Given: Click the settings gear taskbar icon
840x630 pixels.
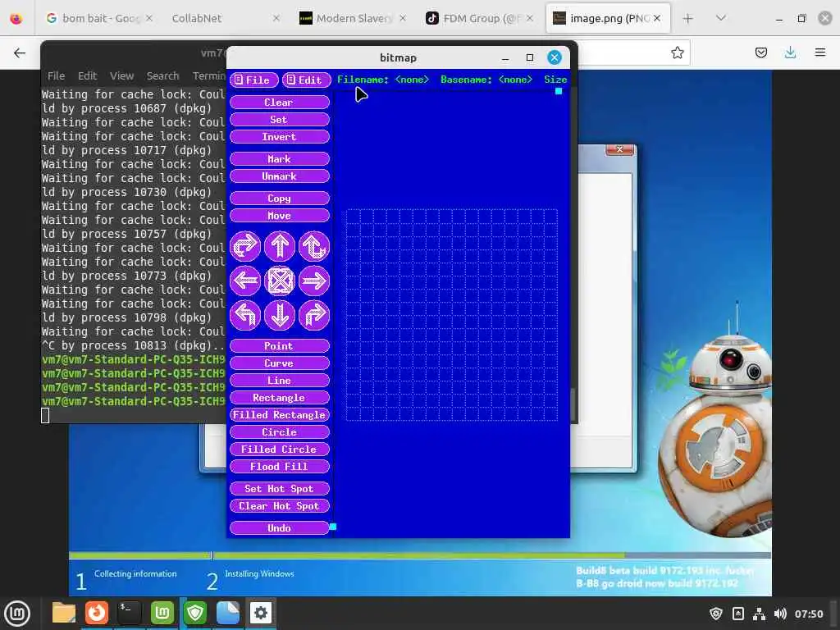Looking at the screenshot, I should 261,612.
